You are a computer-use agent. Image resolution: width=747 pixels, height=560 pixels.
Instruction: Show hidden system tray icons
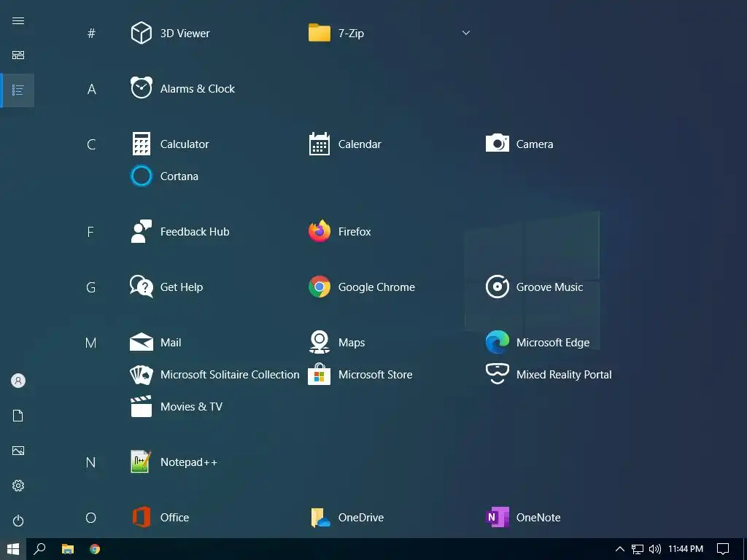[x=620, y=549]
